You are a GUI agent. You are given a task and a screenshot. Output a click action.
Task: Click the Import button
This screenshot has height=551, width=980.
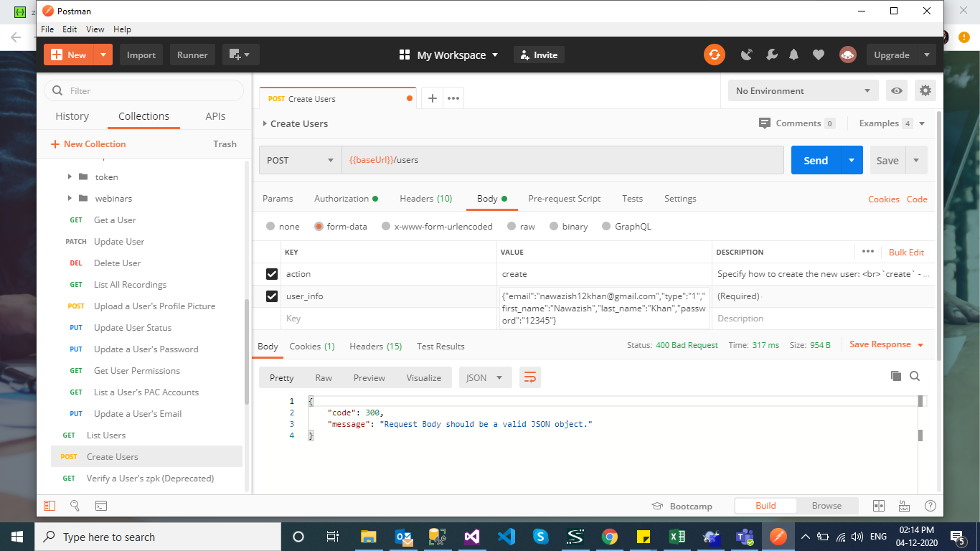point(141,55)
